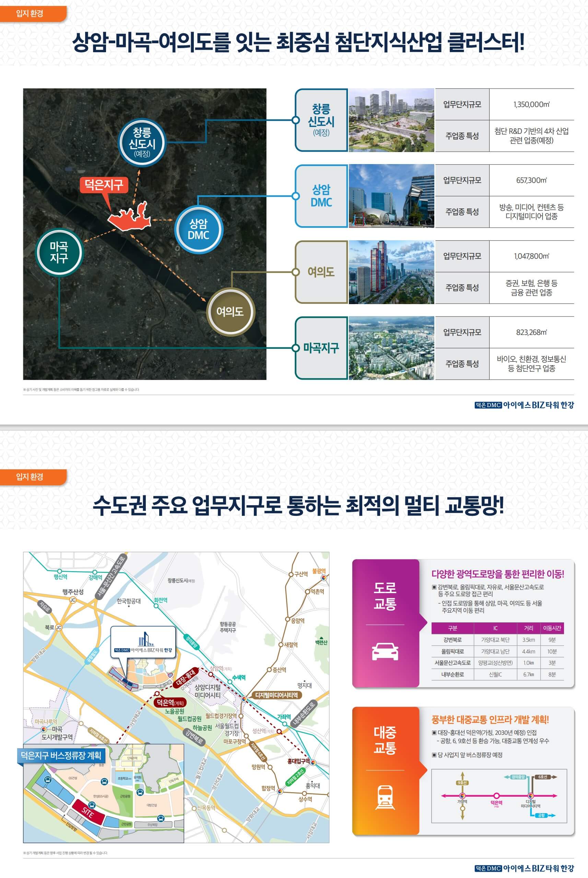Click the red 덕은역(계획) station label

coord(170,702)
